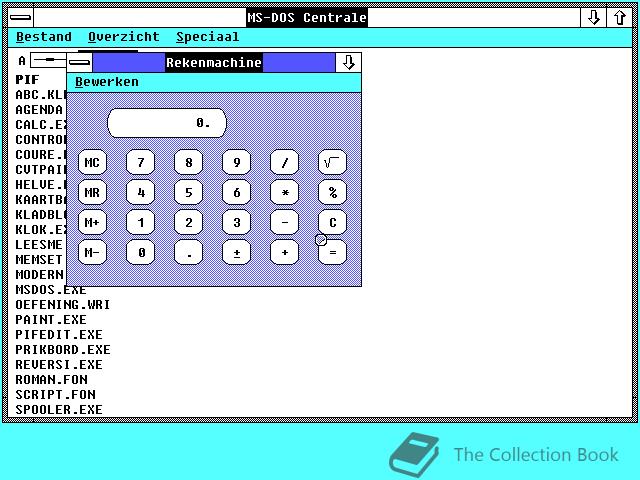Select file ROMAN.FON
Viewport: 640px width, 480px height.
coord(51,380)
